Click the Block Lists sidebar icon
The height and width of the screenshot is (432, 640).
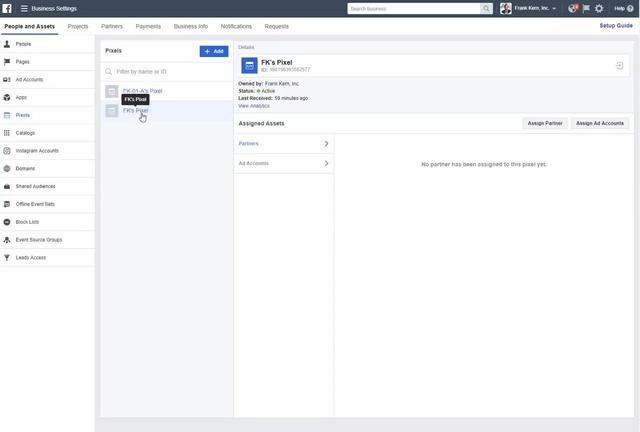tap(7, 222)
